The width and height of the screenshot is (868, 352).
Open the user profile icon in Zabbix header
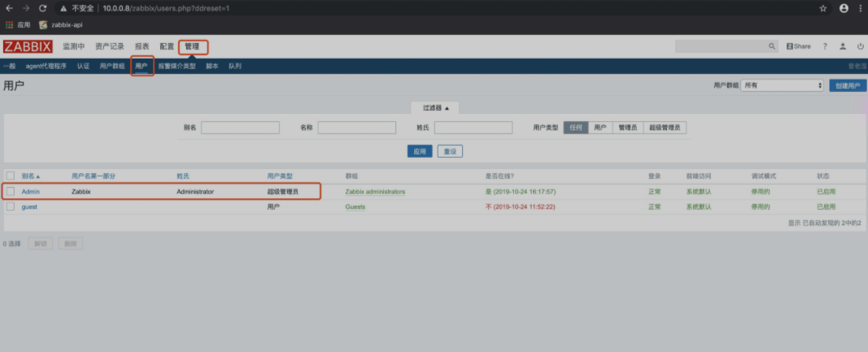tap(843, 46)
